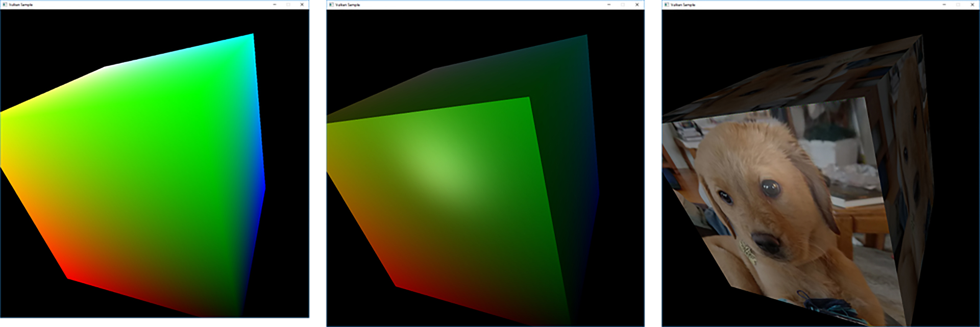980x327 pixels.
Task: Close the left gradient cube window
Action: [302, 5]
